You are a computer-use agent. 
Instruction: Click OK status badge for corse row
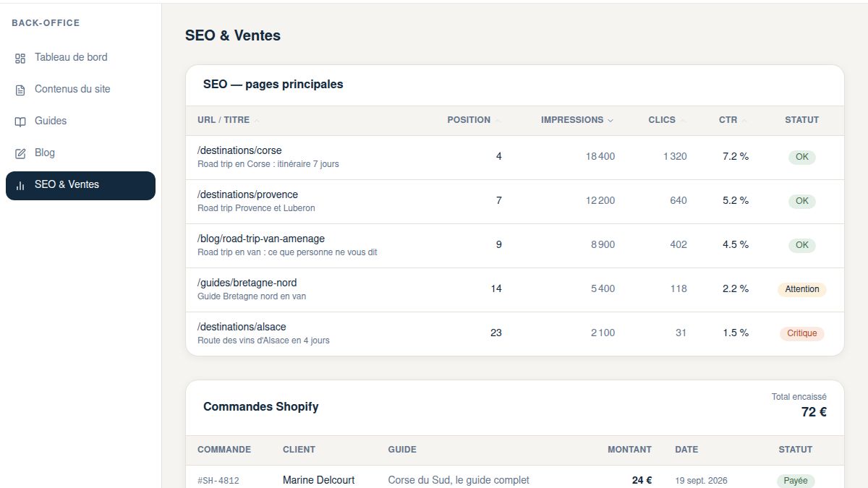coord(802,157)
